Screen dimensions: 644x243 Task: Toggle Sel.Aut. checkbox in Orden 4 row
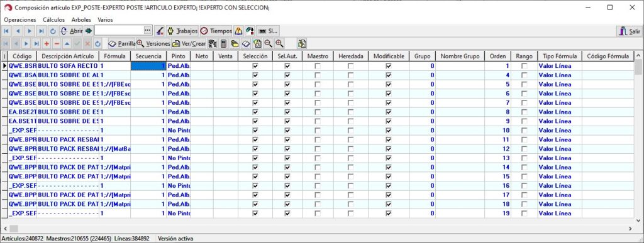click(287, 75)
